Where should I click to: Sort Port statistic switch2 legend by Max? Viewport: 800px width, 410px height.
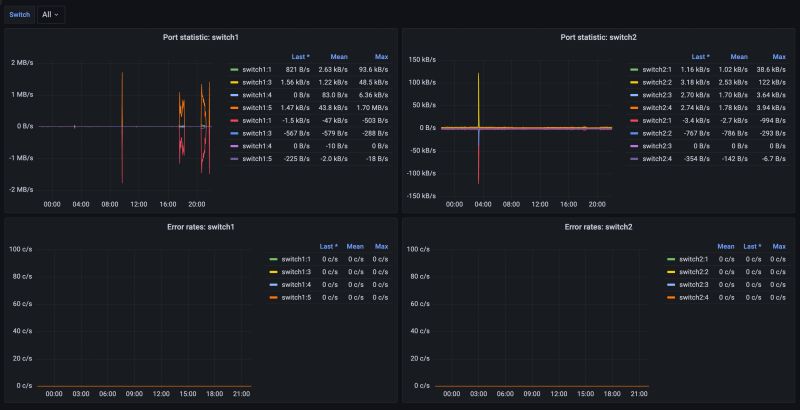pyautogui.click(x=779, y=57)
